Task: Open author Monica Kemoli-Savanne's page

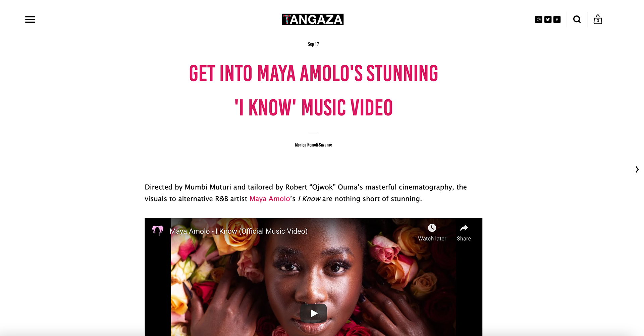Action: click(x=313, y=145)
